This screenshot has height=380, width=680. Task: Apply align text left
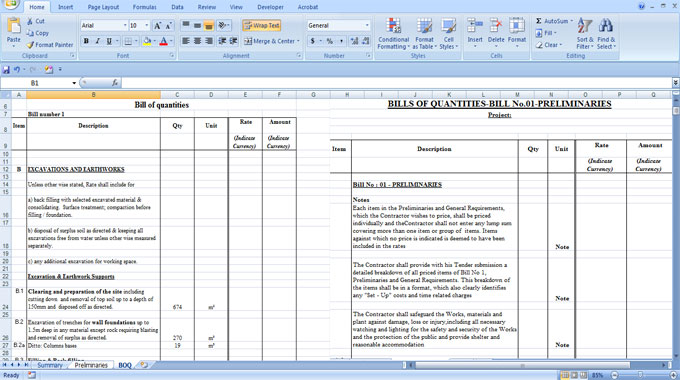[186, 41]
